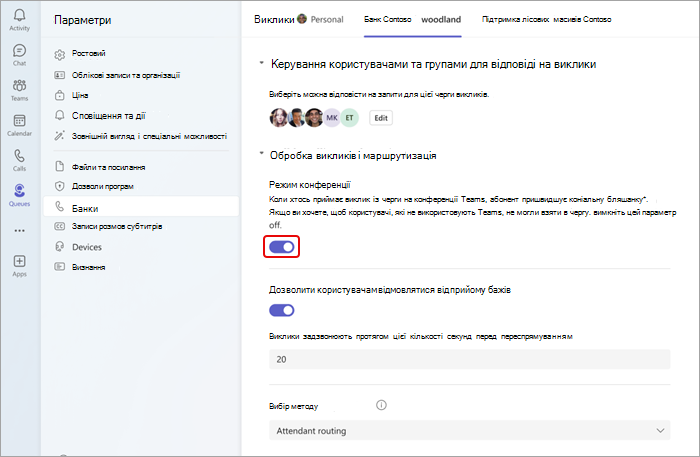The height and width of the screenshot is (457, 700).
Task: Collapse Обробка викликів і маршрутизація section
Action: tap(261, 154)
